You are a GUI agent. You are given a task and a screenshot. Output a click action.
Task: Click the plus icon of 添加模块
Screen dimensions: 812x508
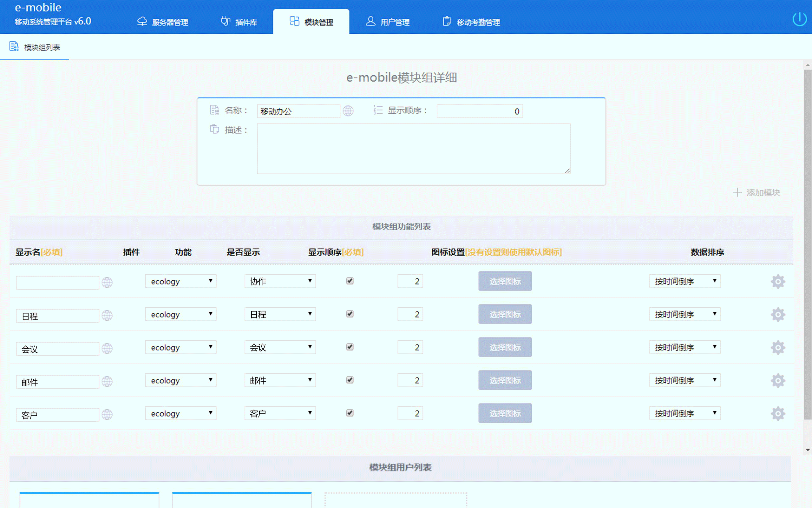coord(737,192)
